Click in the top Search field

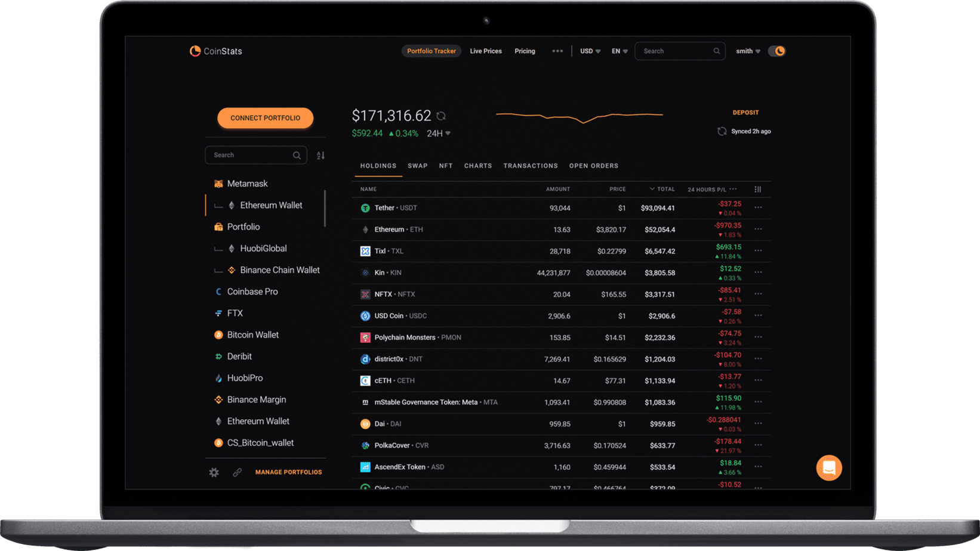point(680,51)
